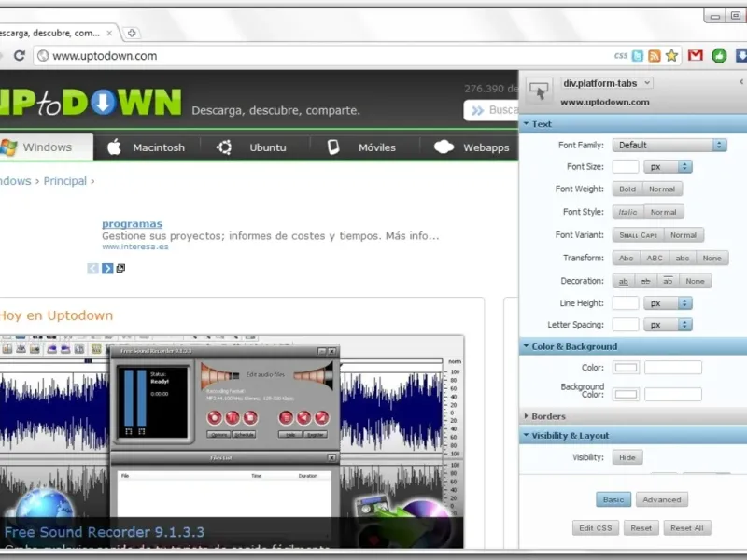Viewport: 747px width, 560px height.
Task: Open the programas ad link
Action: pyautogui.click(x=132, y=223)
